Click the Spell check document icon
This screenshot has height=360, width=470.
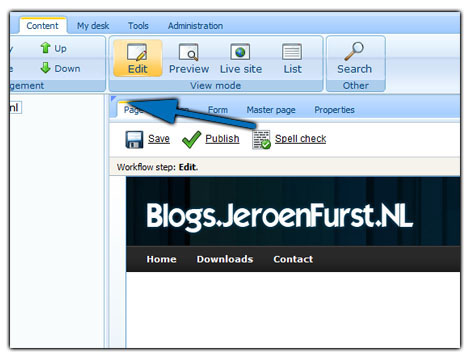tap(261, 140)
